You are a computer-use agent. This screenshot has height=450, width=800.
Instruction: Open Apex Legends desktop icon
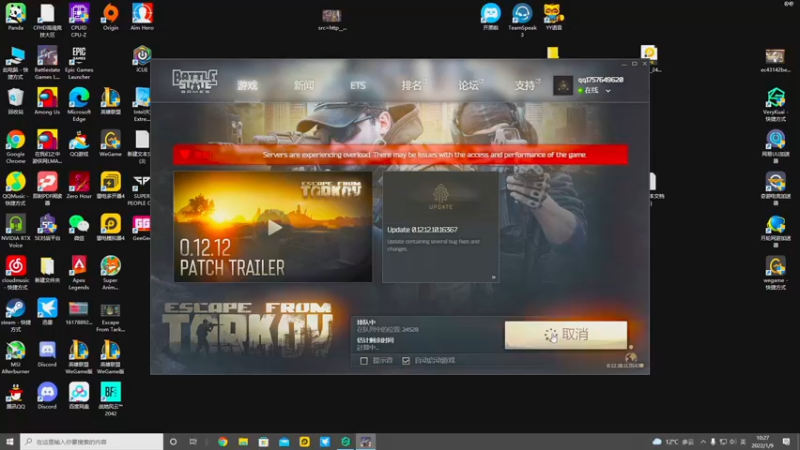pos(79,273)
